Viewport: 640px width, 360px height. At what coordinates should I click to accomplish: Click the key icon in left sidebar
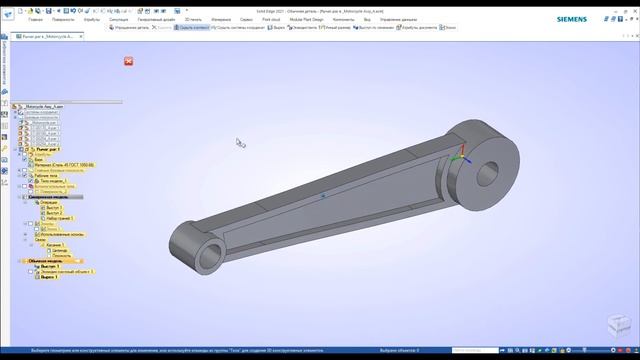(x=4, y=149)
